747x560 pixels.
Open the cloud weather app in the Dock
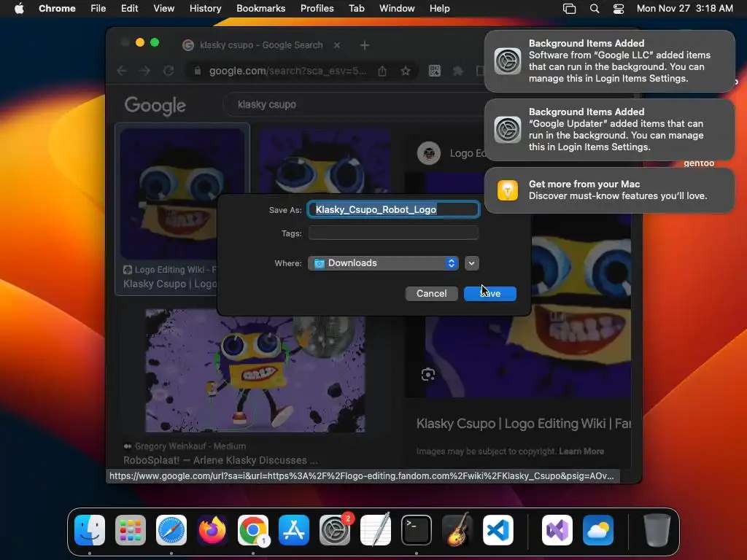pos(598,529)
